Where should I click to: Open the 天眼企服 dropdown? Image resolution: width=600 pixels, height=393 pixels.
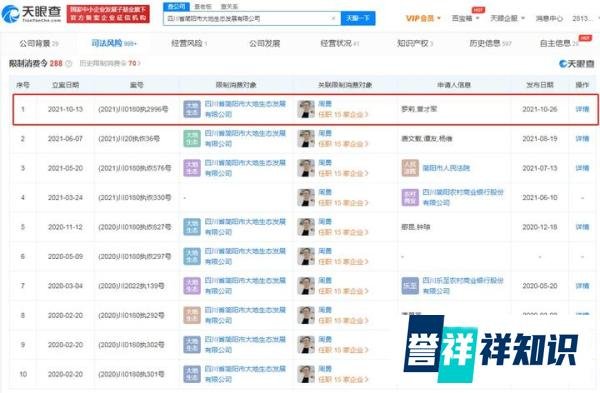tap(507, 18)
